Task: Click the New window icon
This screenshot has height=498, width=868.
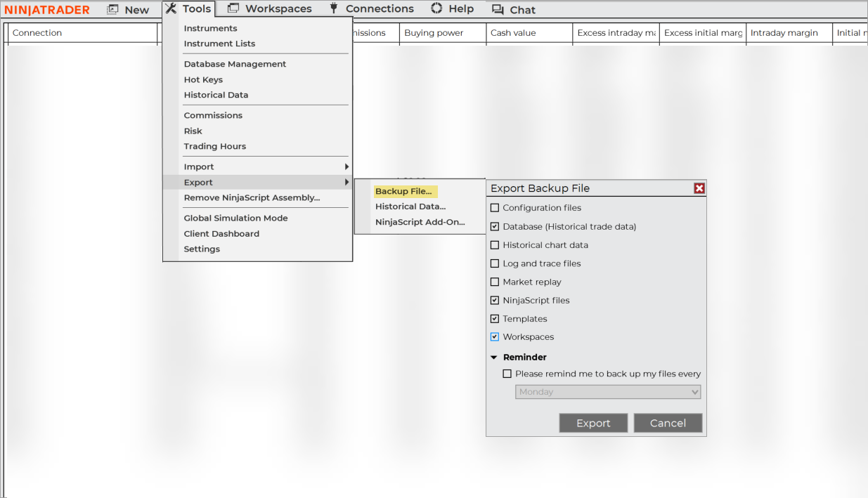Action: click(112, 9)
